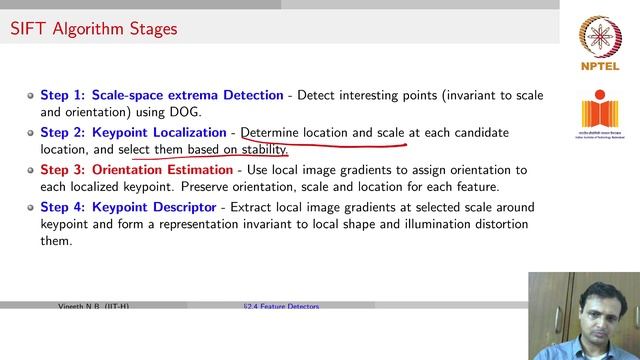640x360 pixels.
Task: Select the Step 3: Orientation Estimation heading
Action: pos(136,170)
